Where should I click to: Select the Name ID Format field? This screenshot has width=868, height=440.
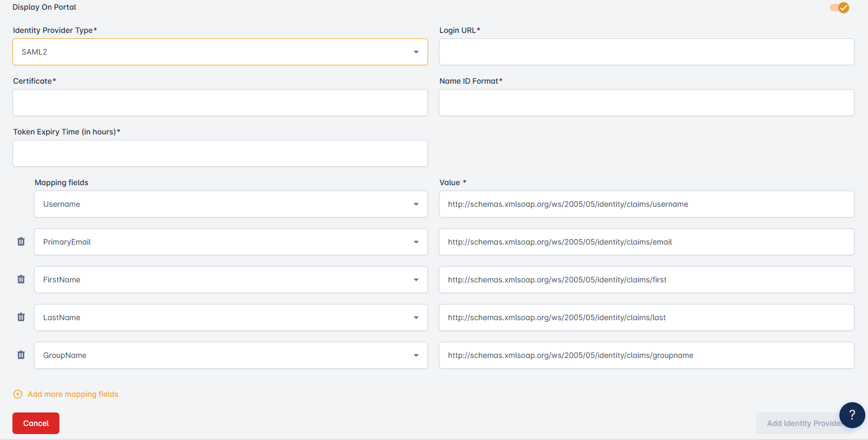(x=646, y=103)
